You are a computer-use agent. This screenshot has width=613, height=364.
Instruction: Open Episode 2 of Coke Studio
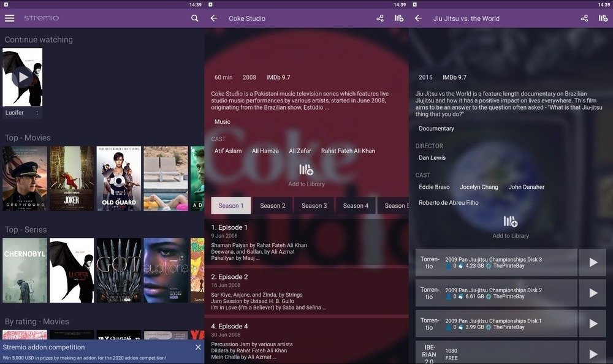click(306, 292)
